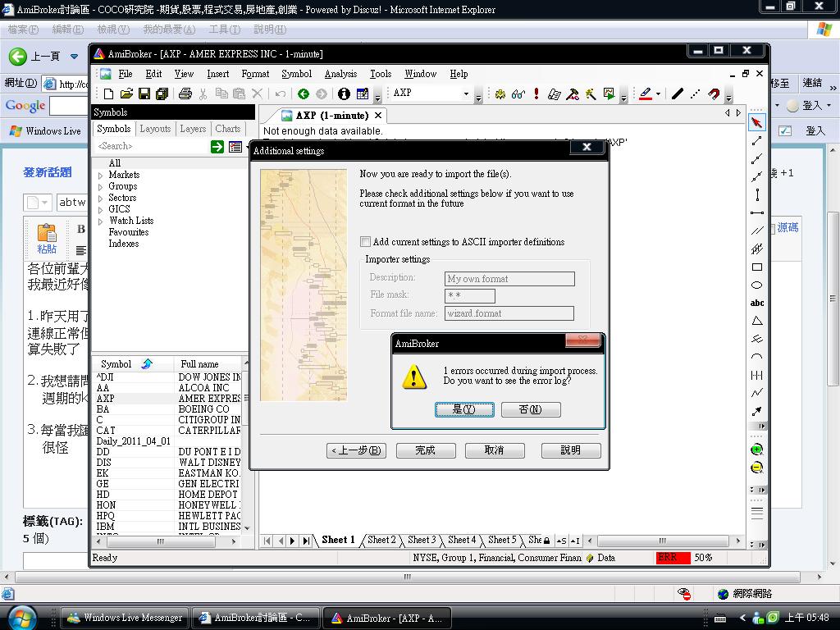Screen dimensions: 840x630
Task: Select CAT row in symbol list
Action: point(167,431)
